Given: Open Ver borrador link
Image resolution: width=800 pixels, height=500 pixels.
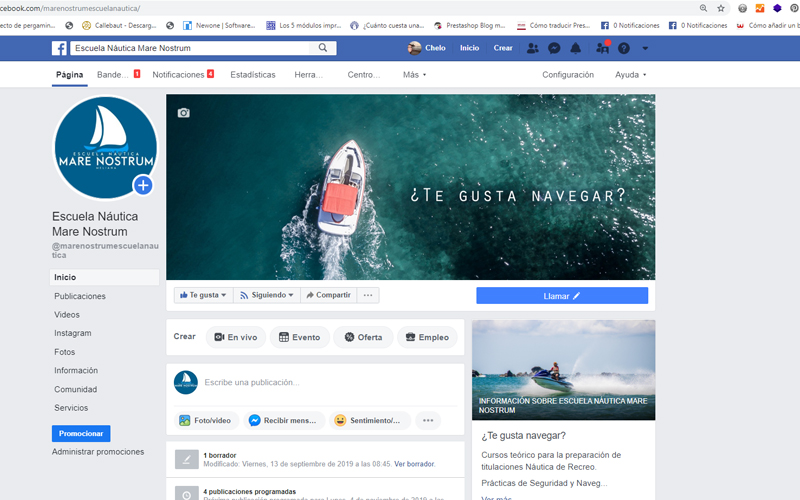Looking at the screenshot, I should (414, 464).
